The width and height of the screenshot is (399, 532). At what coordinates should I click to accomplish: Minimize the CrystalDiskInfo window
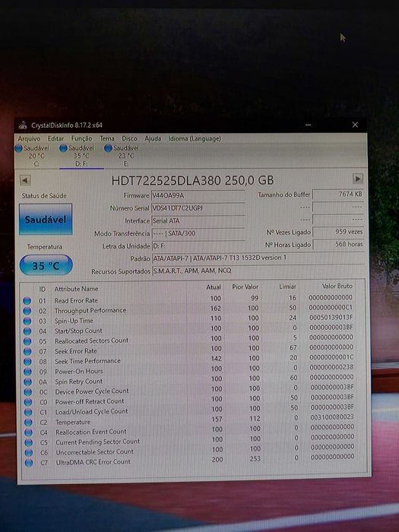point(309,125)
